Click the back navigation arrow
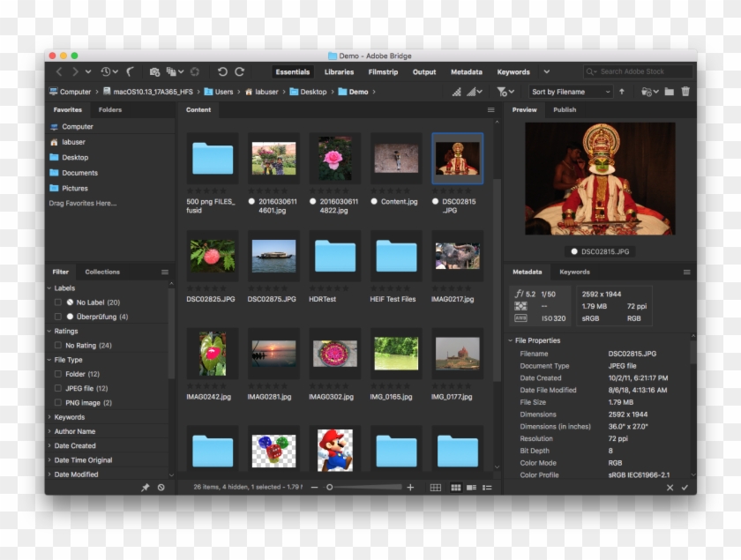This screenshot has width=741, height=560. (x=58, y=71)
